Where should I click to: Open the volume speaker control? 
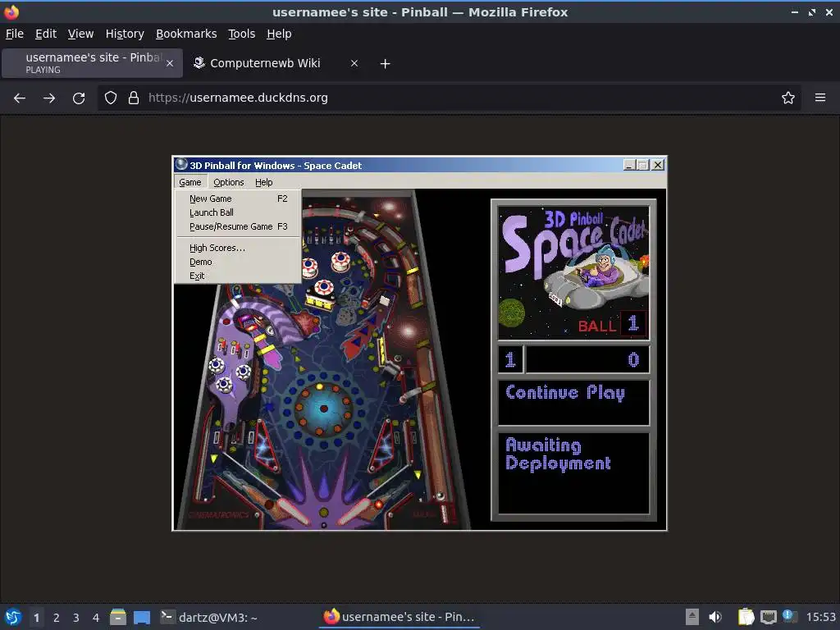tap(715, 618)
